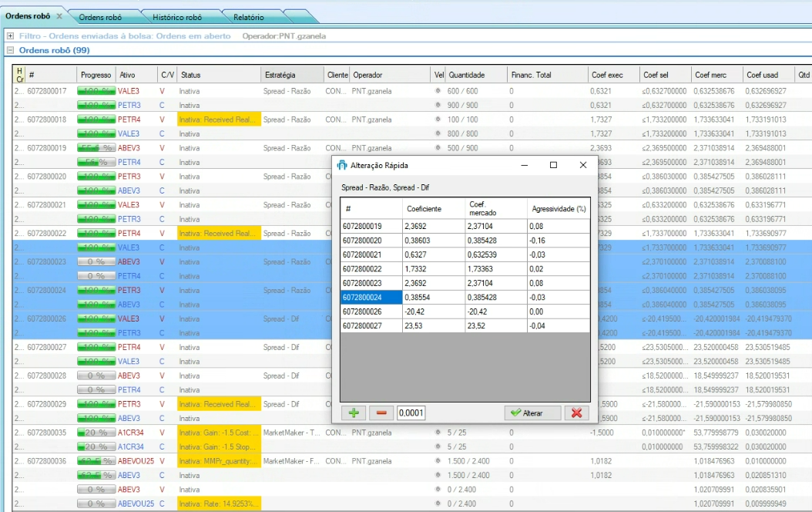The width and height of the screenshot is (812, 512).
Task: Click the Alteração Rápida title bar app icon
Action: click(342, 165)
